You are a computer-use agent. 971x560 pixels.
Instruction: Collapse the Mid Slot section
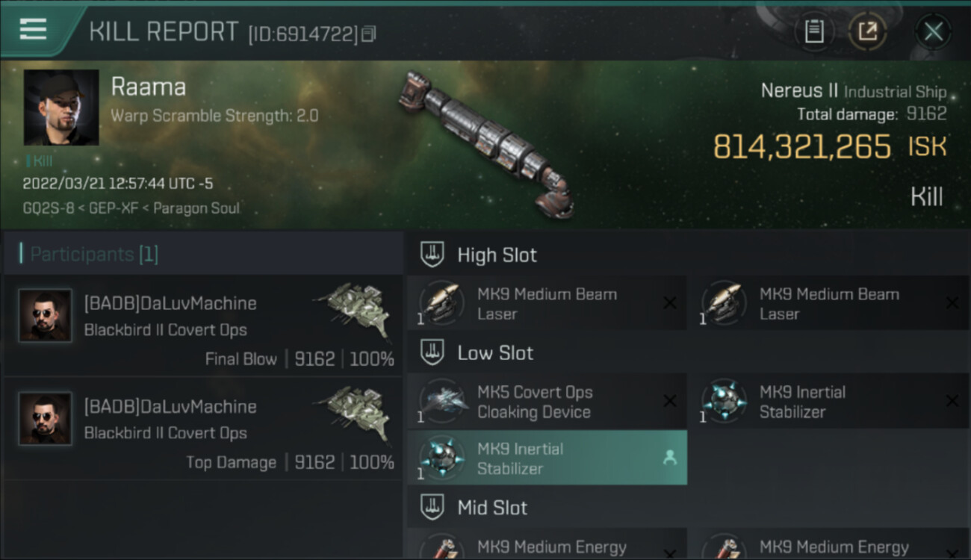coord(432,508)
